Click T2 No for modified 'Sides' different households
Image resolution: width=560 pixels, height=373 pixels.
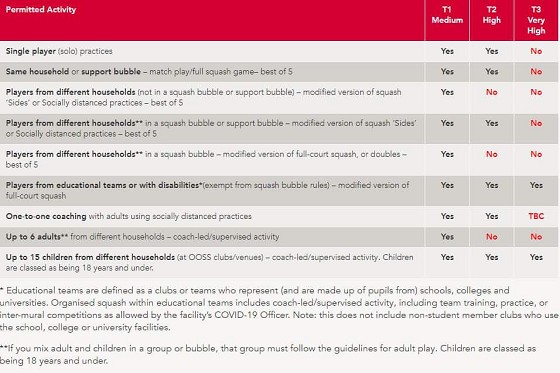491,92
